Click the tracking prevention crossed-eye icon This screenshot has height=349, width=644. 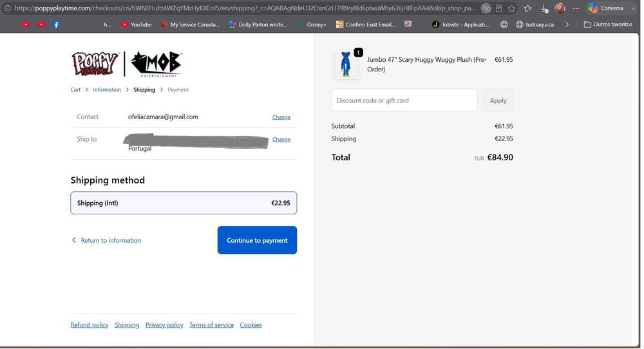486,8
